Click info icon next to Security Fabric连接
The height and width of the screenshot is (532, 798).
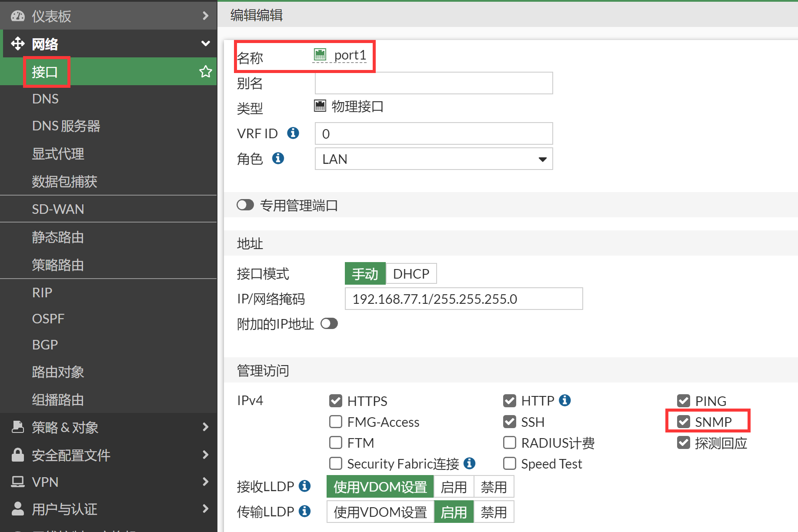click(469, 463)
